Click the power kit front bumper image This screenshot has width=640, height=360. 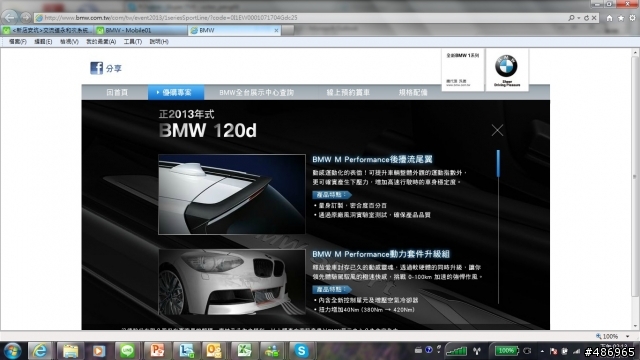232,282
